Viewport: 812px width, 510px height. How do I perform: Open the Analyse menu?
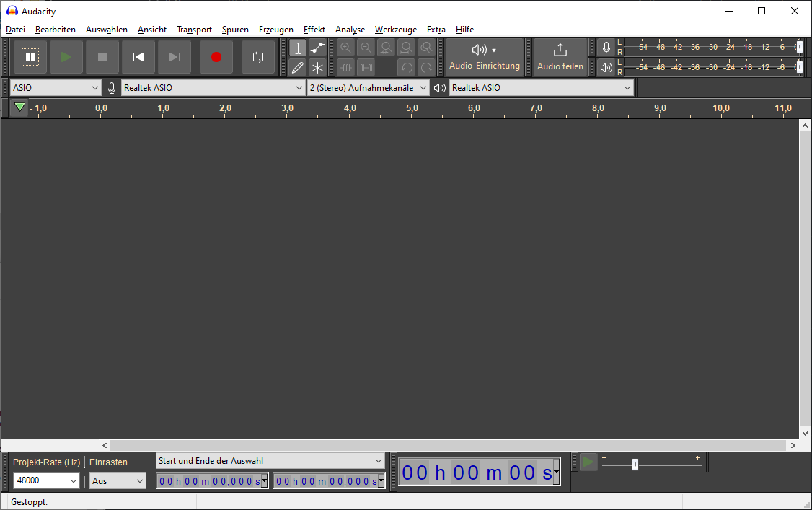[350, 30]
